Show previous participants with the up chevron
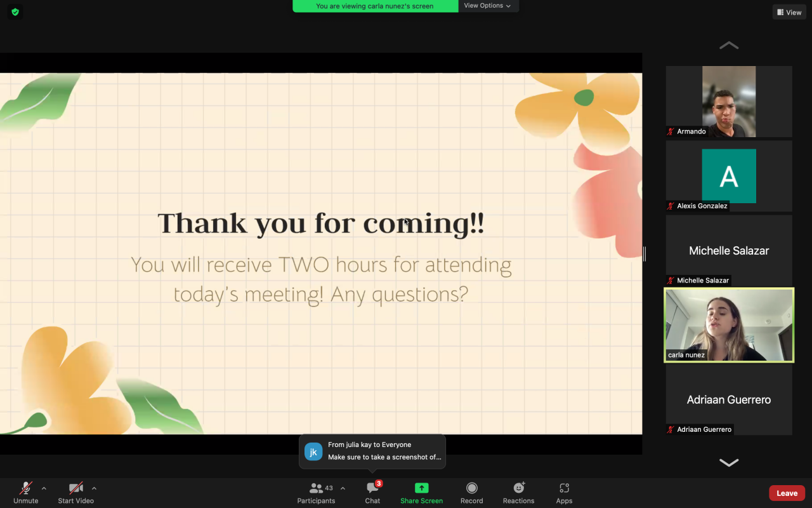The image size is (812, 508). click(729, 45)
